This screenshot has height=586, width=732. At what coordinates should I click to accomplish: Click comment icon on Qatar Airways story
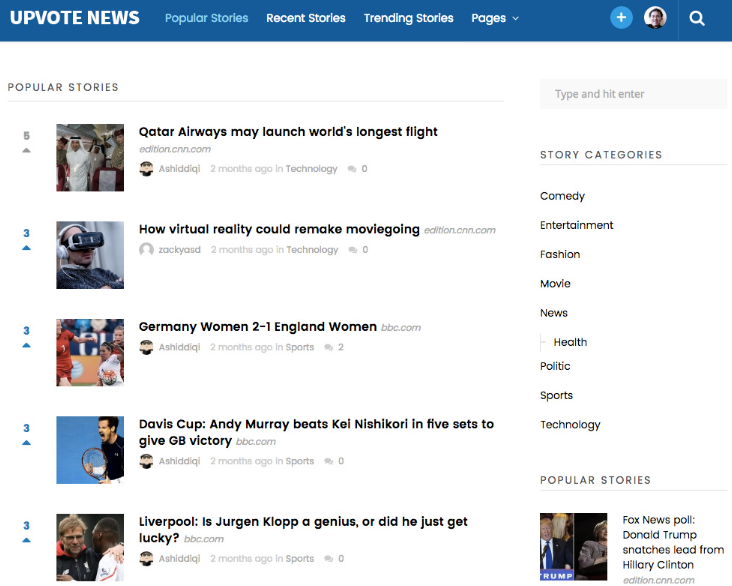(x=352, y=169)
